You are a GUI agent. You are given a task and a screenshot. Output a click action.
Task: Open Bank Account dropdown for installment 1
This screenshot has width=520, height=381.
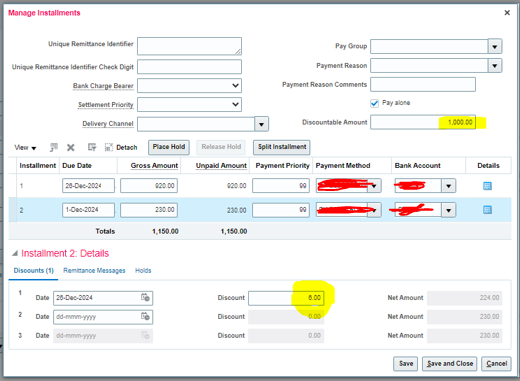(x=449, y=186)
